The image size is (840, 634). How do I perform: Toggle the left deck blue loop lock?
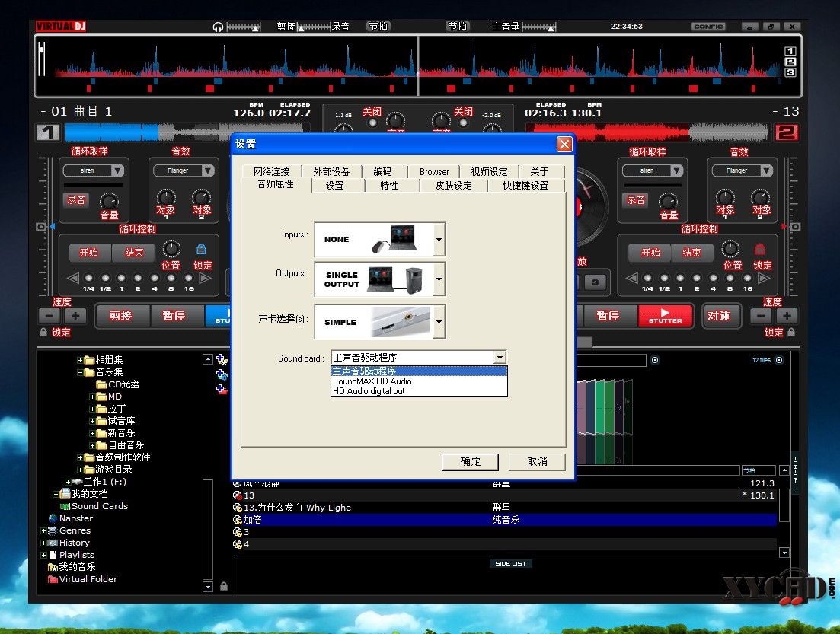201,249
